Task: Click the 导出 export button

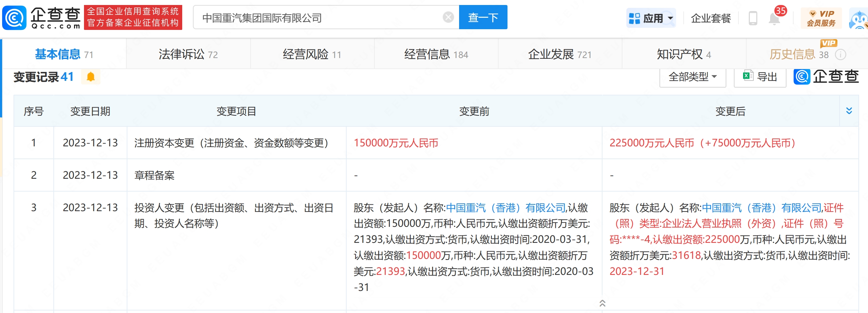Action: (x=760, y=77)
